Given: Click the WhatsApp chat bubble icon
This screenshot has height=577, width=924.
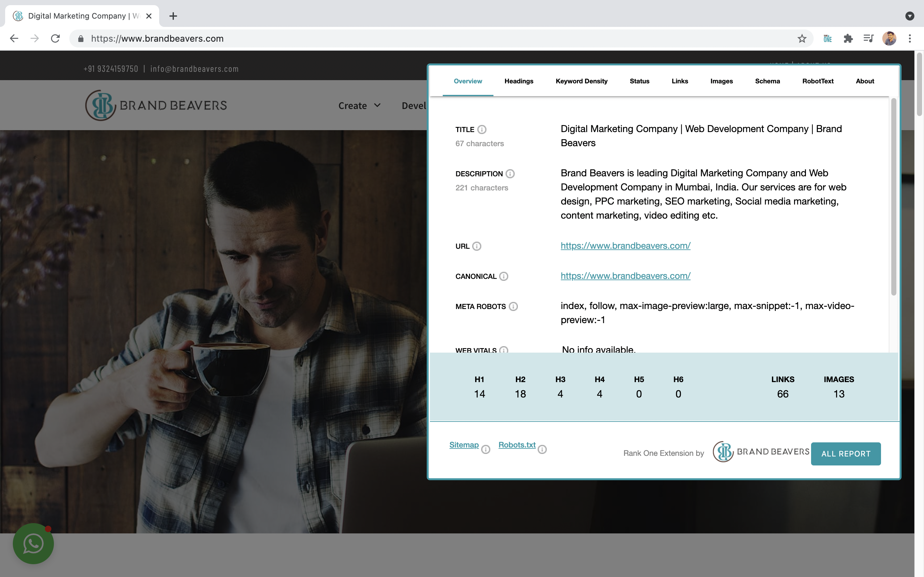Looking at the screenshot, I should (33, 543).
